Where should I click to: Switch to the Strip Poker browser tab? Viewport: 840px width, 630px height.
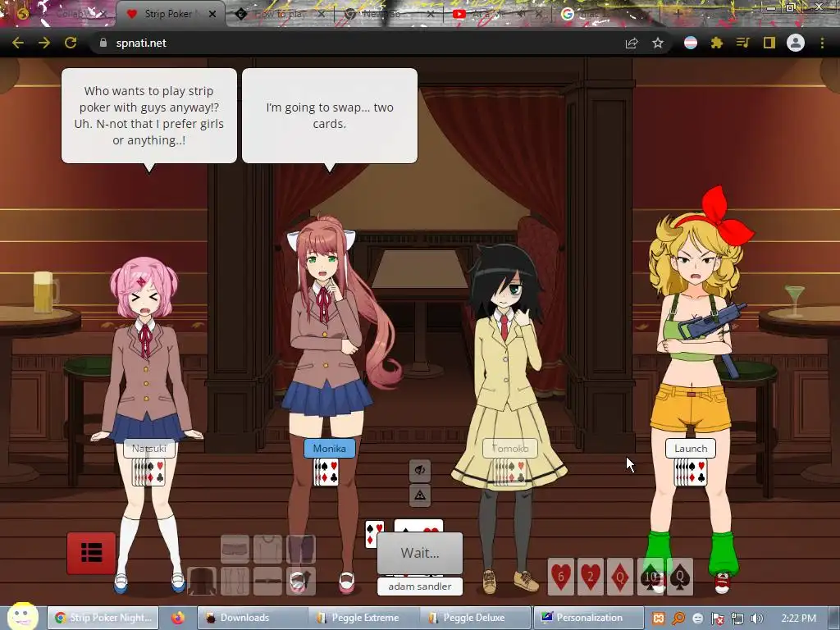click(169, 14)
